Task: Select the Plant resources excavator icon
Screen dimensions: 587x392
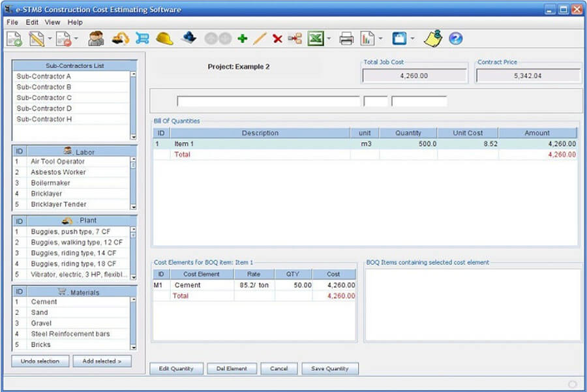Action: pos(119,38)
